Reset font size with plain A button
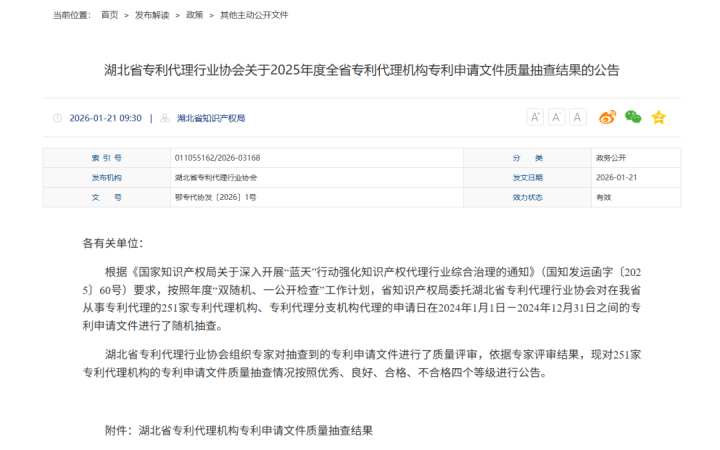Image resolution: width=720 pixels, height=450 pixels. coord(577,118)
